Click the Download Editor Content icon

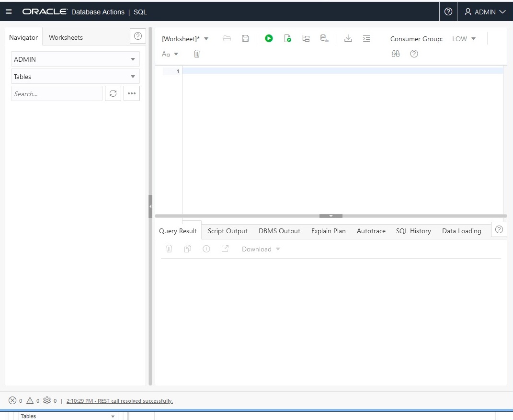(348, 39)
